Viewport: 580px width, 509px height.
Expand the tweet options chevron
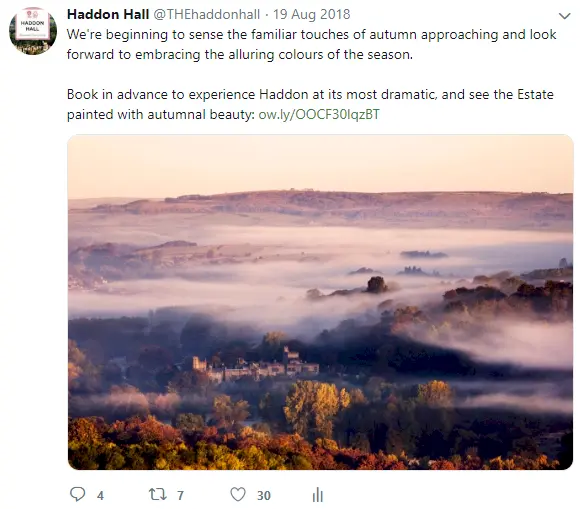click(564, 16)
